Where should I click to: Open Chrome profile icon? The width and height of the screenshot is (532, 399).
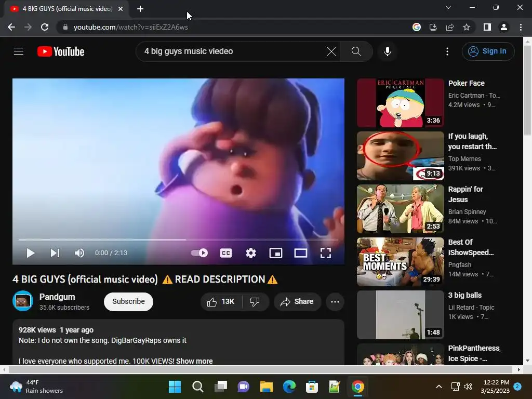pyautogui.click(x=504, y=27)
